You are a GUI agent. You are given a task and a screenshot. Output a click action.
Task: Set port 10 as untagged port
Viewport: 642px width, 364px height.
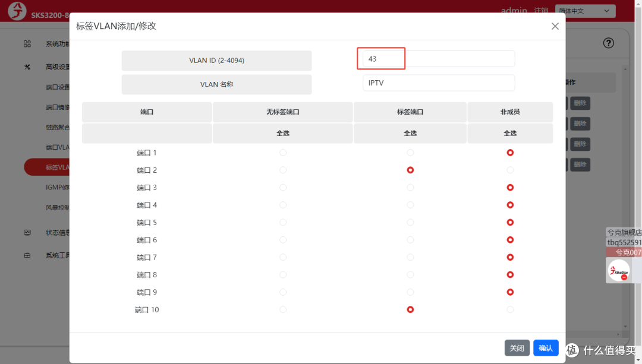(x=283, y=309)
